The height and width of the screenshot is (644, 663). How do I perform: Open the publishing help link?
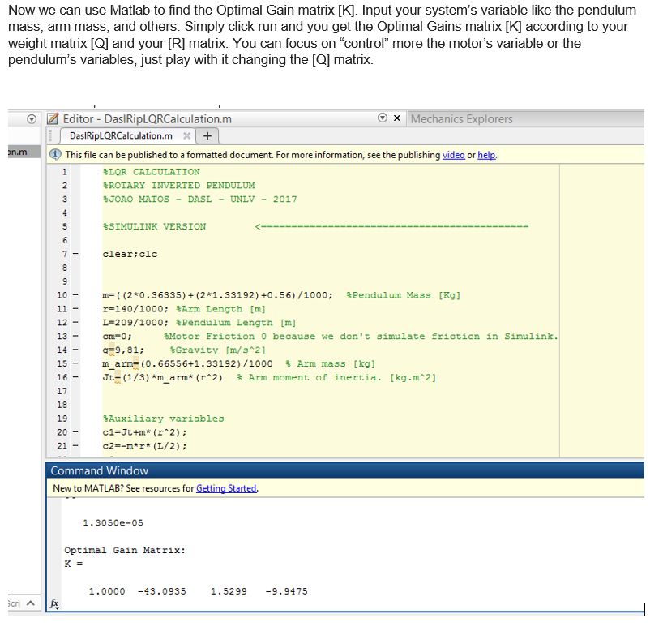[x=486, y=155]
